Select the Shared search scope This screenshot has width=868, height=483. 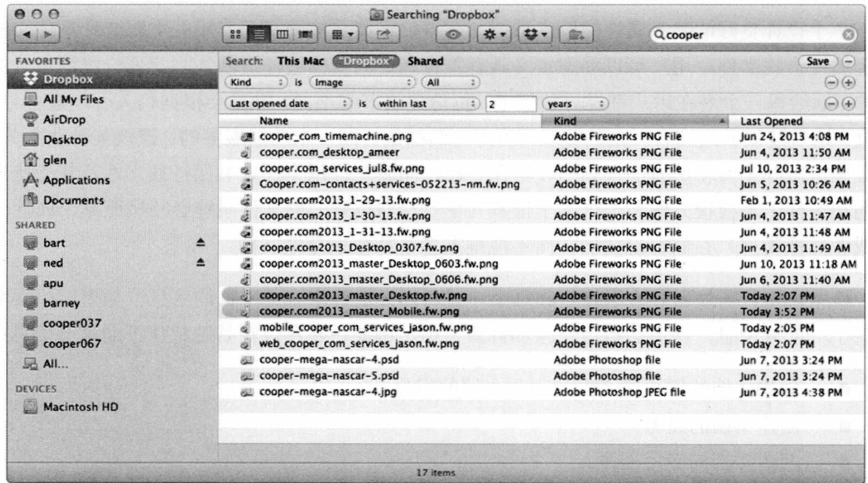point(424,61)
